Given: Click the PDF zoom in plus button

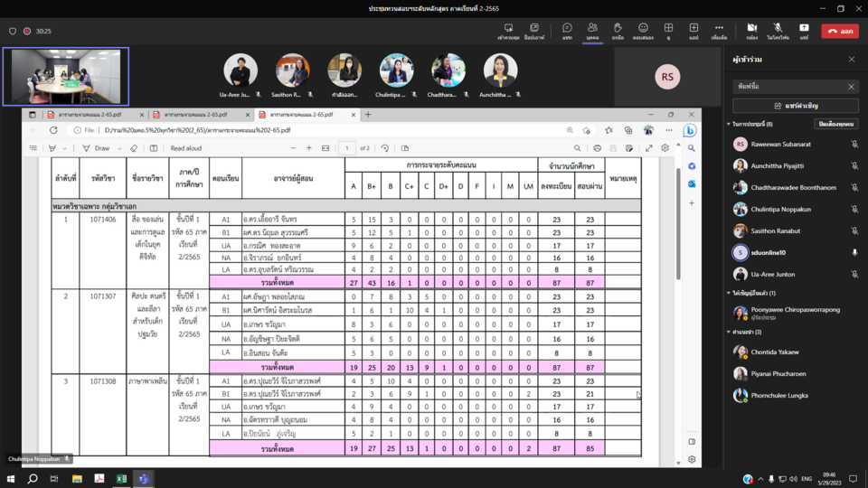Looking at the screenshot, I should 309,148.
